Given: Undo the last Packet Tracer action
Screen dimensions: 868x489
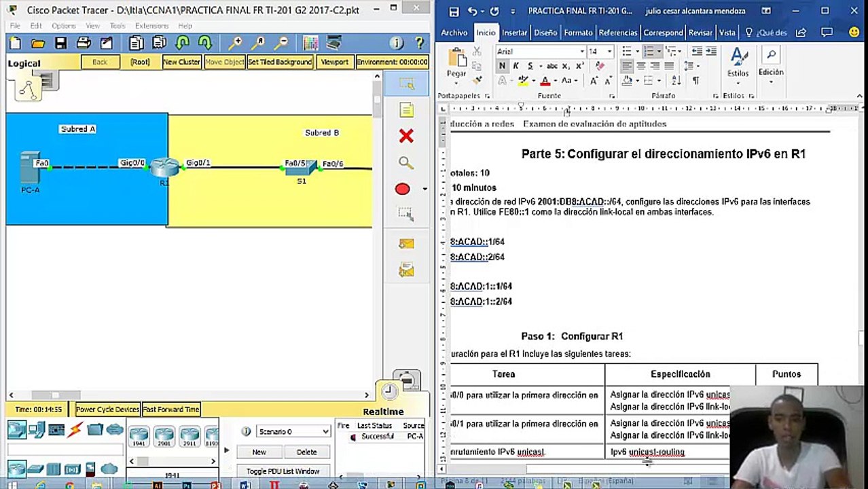Looking at the screenshot, I should point(182,43).
